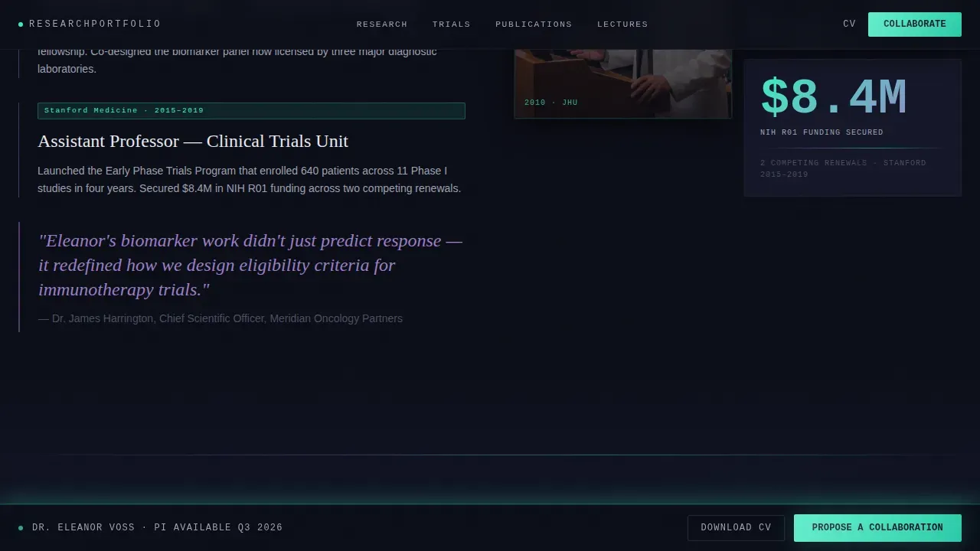Click the green dot beside ResearchPortfolio logo
This screenshot has height=551, width=980.
click(21, 24)
